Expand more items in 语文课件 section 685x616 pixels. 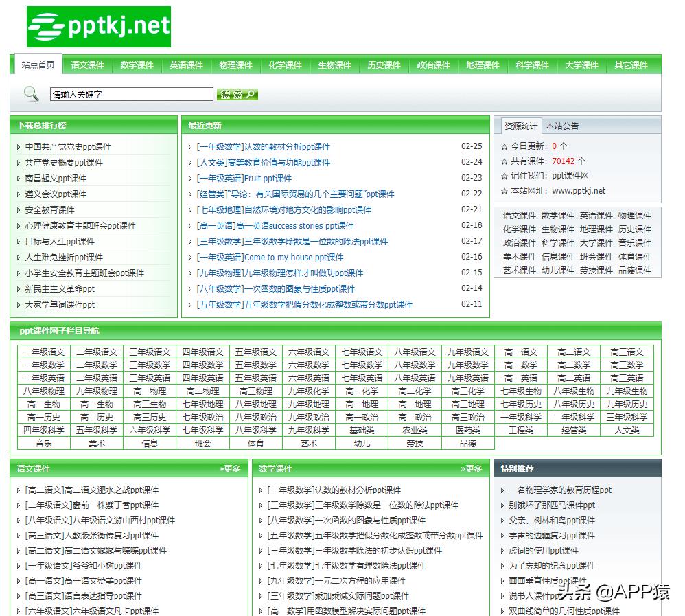coord(230,468)
